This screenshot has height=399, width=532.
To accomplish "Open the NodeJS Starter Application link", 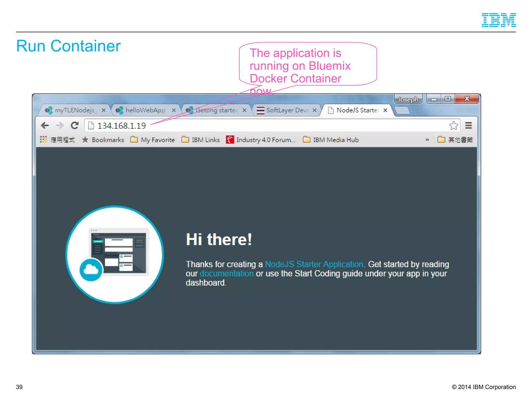I will point(314,264).
